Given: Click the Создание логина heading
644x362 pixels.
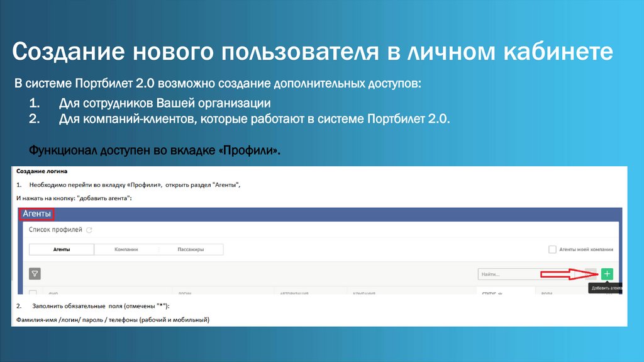Looking at the screenshot, I should 42,171.
